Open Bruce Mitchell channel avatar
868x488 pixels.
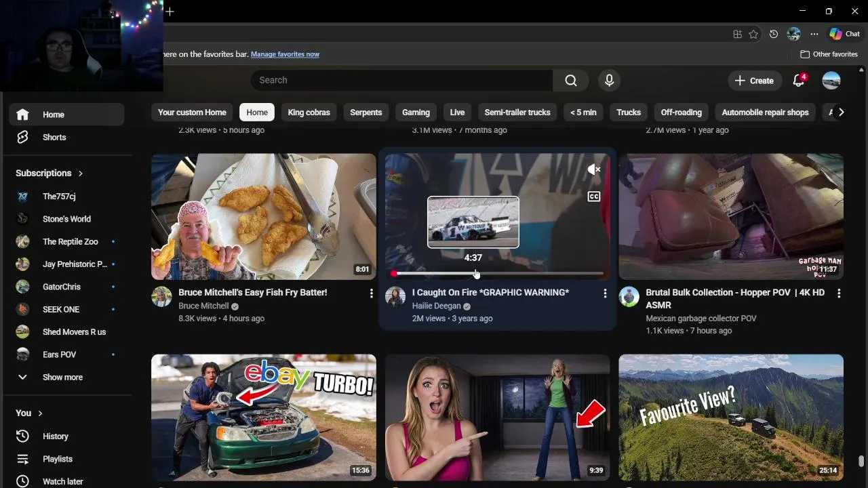point(161,297)
